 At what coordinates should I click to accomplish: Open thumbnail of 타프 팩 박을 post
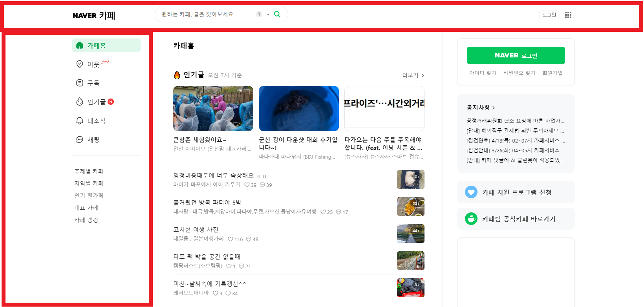click(x=411, y=261)
